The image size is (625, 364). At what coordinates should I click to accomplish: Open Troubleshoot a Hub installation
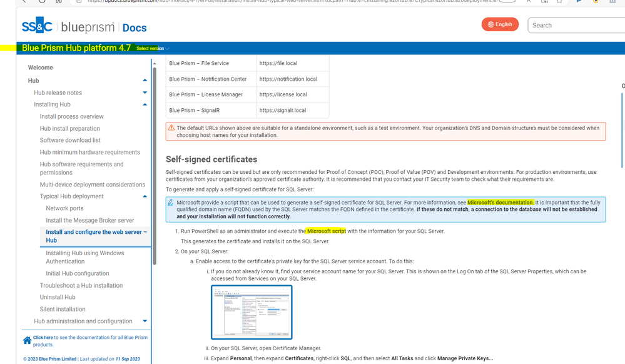(x=81, y=285)
